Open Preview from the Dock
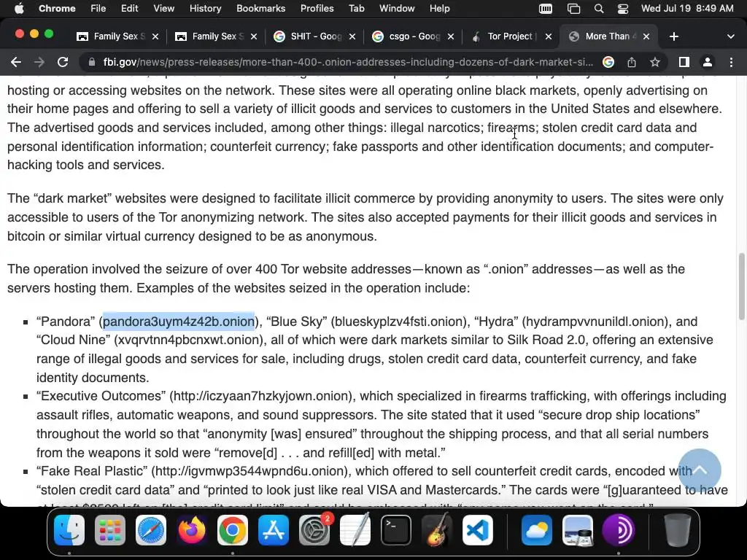Screen dimensions: 747x560 (578, 530)
